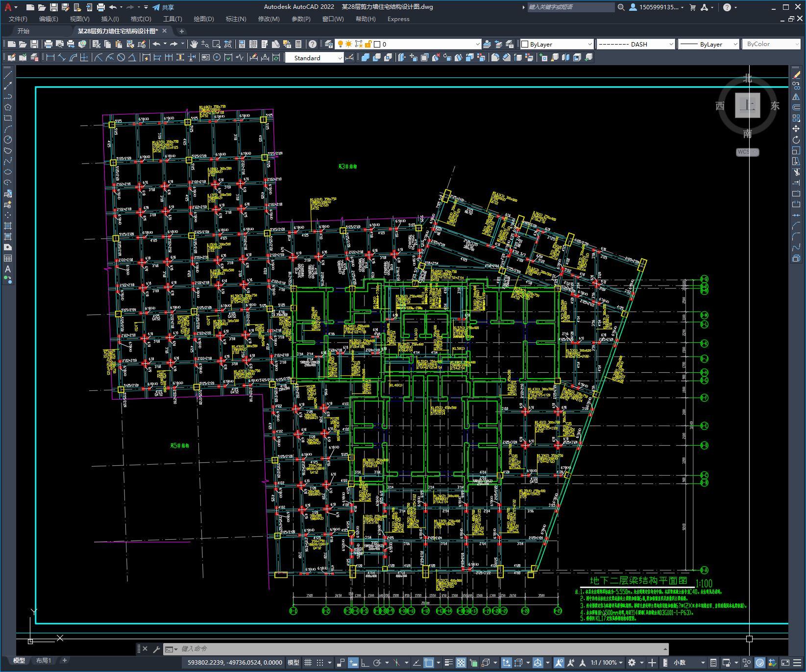
Task: Open the QuickCalc calculator icon
Action: click(x=298, y=44)
